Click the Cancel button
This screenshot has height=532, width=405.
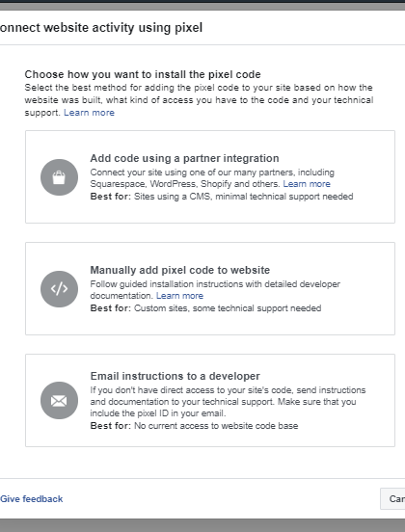click(x=392, y=499)
